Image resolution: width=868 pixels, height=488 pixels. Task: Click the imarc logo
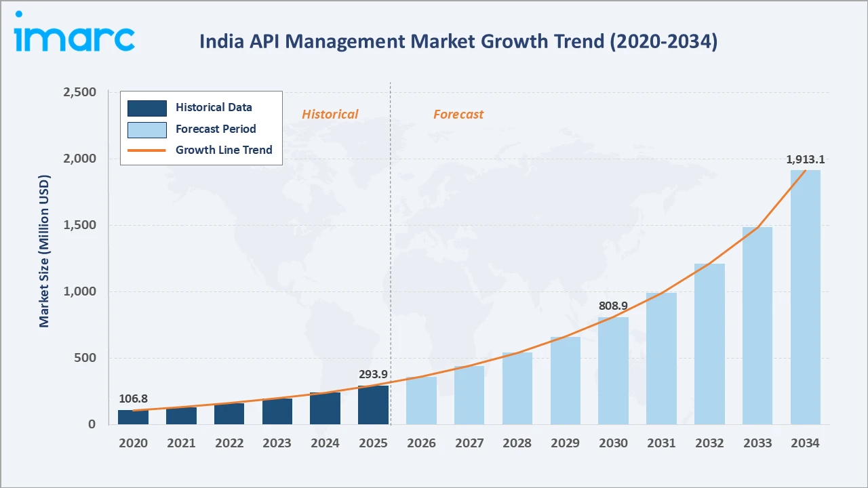(x=75, y=31)
